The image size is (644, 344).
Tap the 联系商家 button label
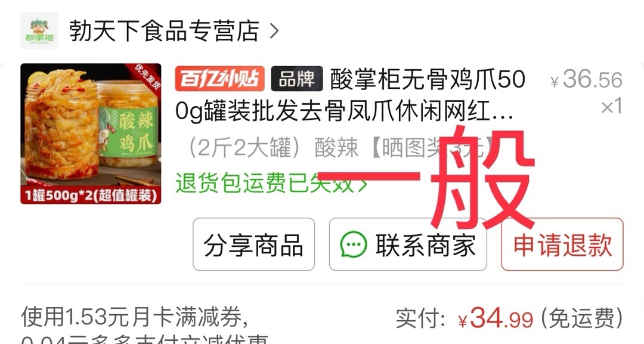pos(426,245)
